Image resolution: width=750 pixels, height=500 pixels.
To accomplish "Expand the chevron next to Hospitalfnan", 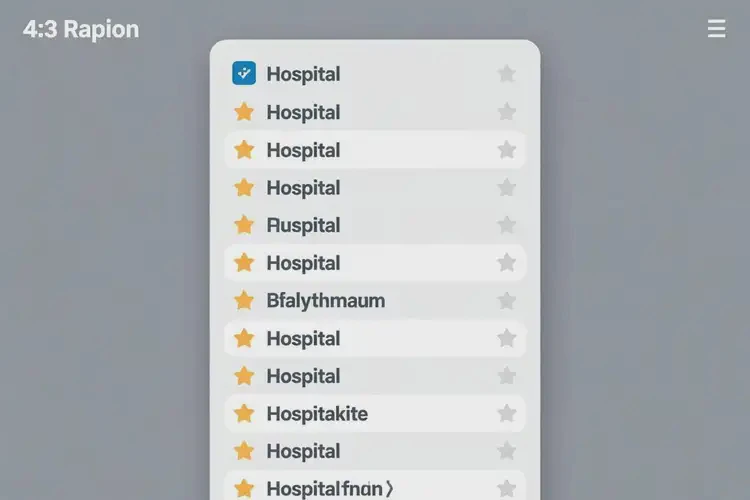I will click(389, 489).
